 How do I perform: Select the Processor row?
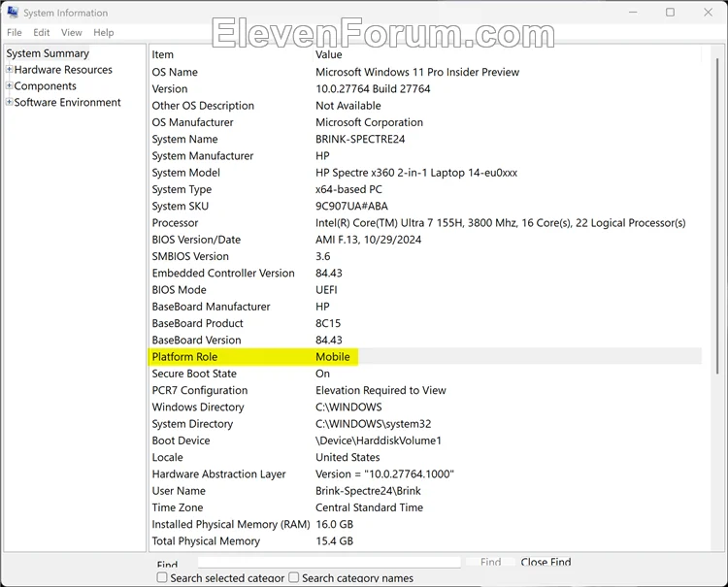tap(425, 223)
